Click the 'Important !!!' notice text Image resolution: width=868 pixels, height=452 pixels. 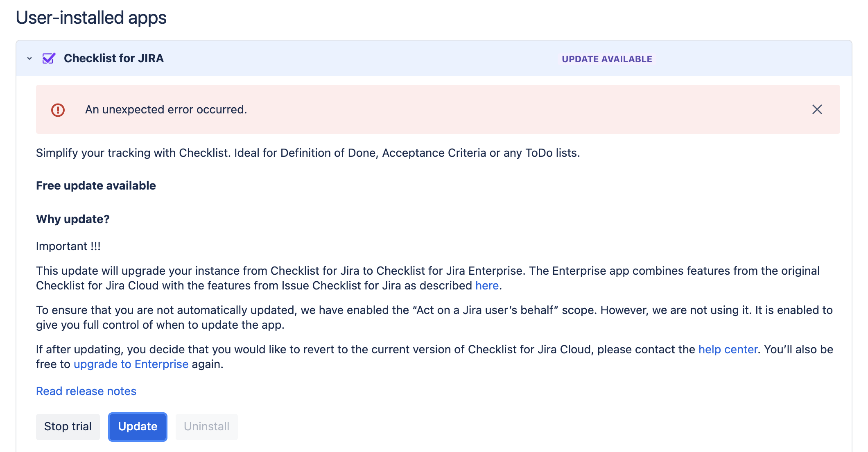(68, 246)
